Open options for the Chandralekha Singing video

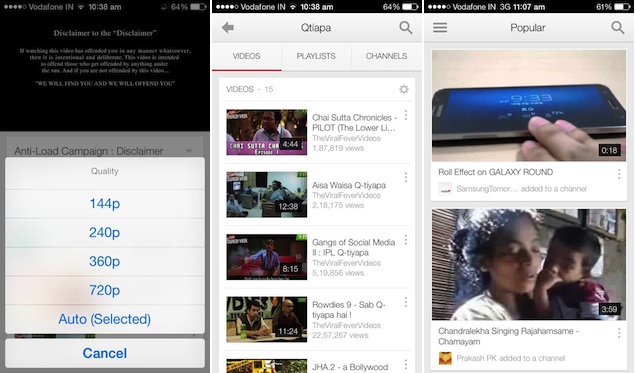pyautogui.click(x=619, y=333)
